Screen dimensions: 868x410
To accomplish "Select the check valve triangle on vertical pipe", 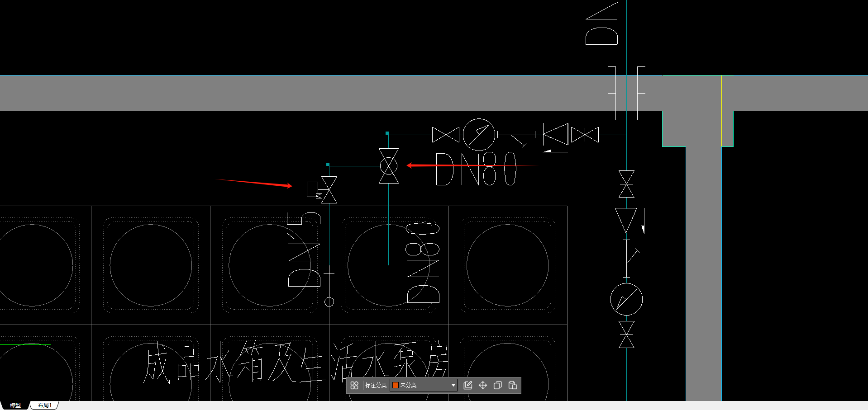I will pyautogui.click(x=626, y=221).
